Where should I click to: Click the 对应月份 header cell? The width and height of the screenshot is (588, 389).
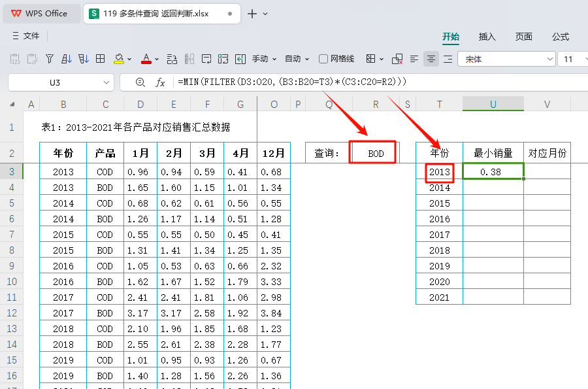(547, 153)
